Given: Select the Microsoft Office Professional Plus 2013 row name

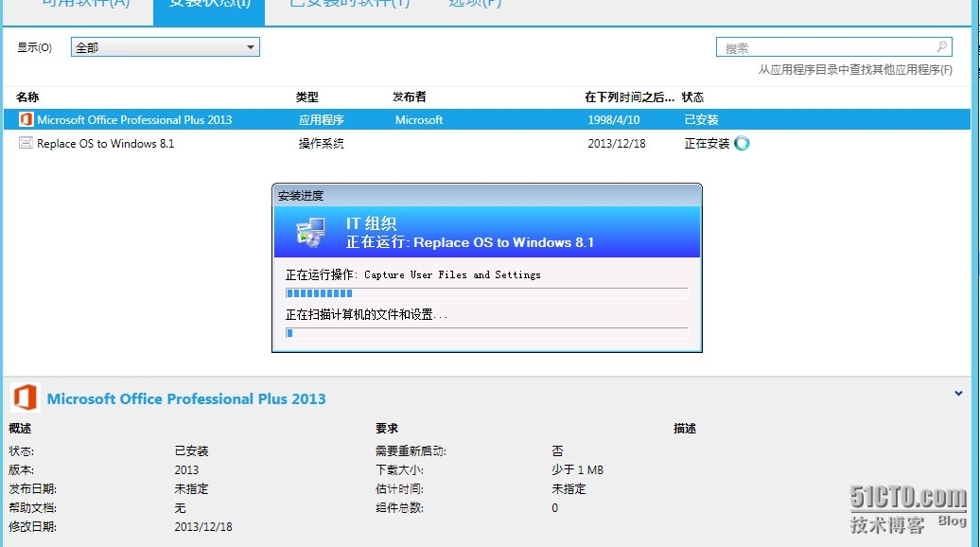Looking at the screenshot, I should tap(134, 119).
